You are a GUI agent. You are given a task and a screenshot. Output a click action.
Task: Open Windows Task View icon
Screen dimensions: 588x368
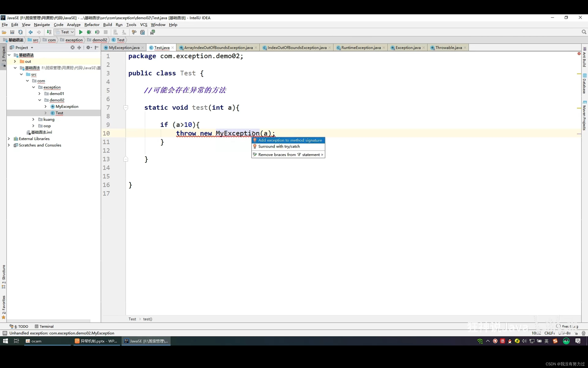(x=16, y=341)
